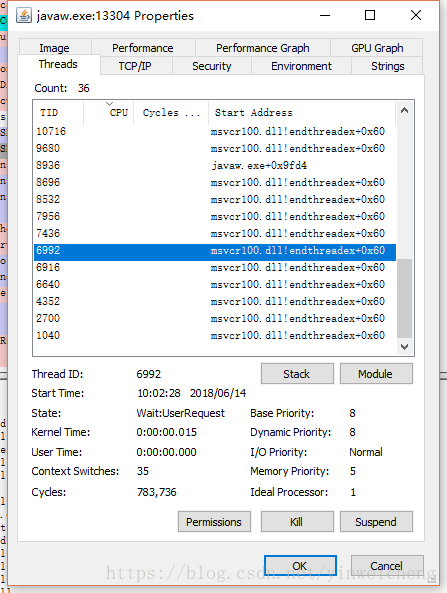Select thread row 7956
The height and width of the screenshot is (593, 447).
click(215, 216)
